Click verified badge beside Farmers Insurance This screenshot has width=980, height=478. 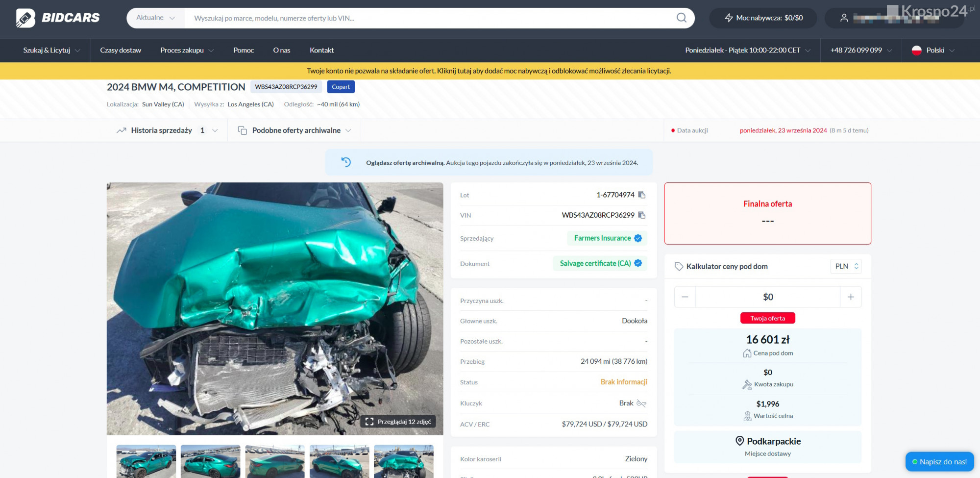638,238
